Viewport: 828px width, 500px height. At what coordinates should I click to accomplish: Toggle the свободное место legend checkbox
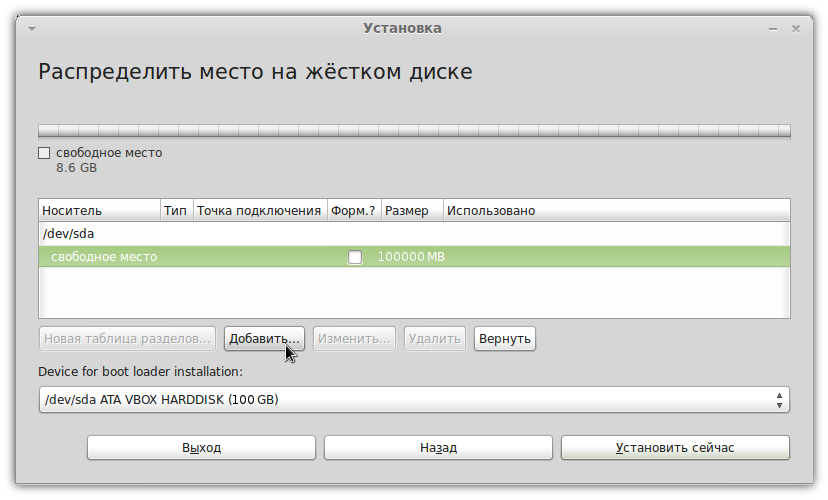[44, 153]
